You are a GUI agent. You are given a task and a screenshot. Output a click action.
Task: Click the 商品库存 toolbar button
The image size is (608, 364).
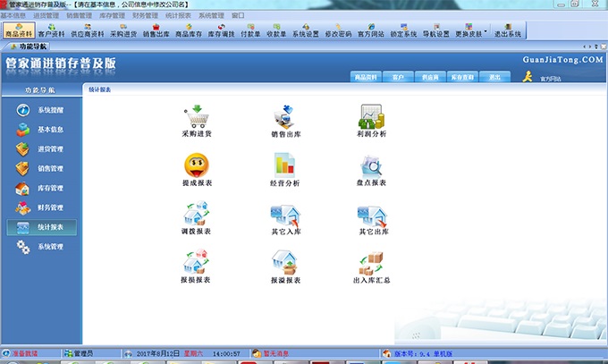189,30
